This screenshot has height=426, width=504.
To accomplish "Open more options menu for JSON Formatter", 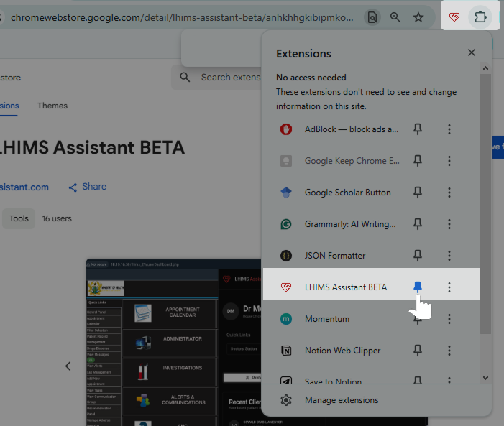I will (x=449, y=256).
